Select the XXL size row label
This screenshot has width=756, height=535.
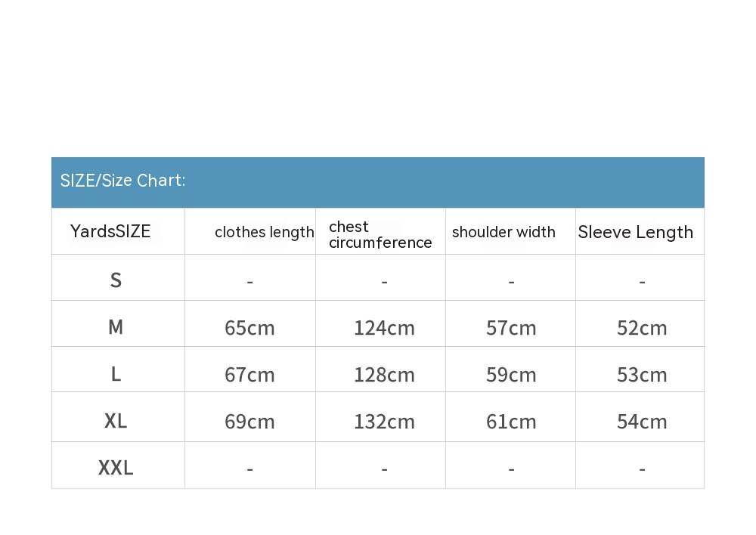116,469
